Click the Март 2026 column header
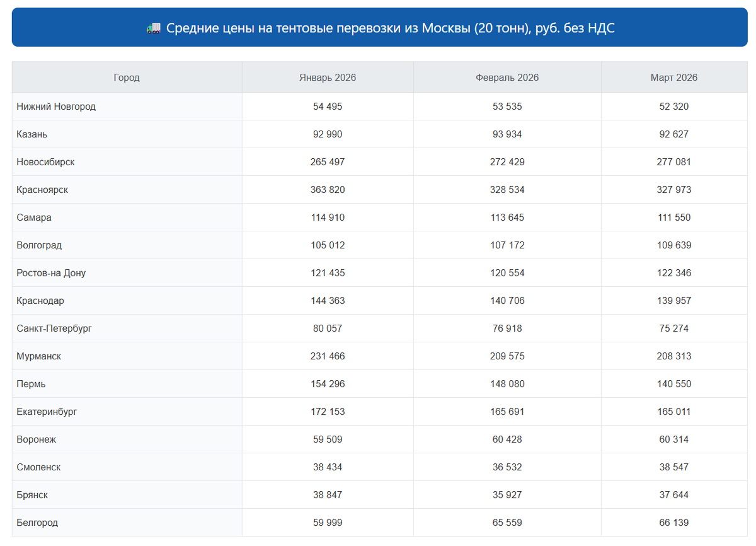This screenshot has height=546, width=756. pos(674,78)
